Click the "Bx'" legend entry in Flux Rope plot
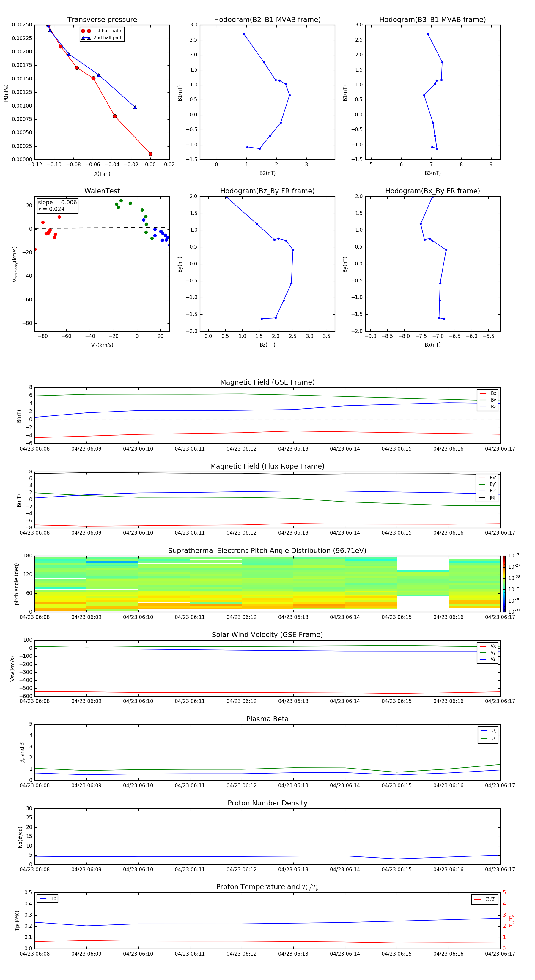This screenshot has width=535, height=980. coord(487,478)
